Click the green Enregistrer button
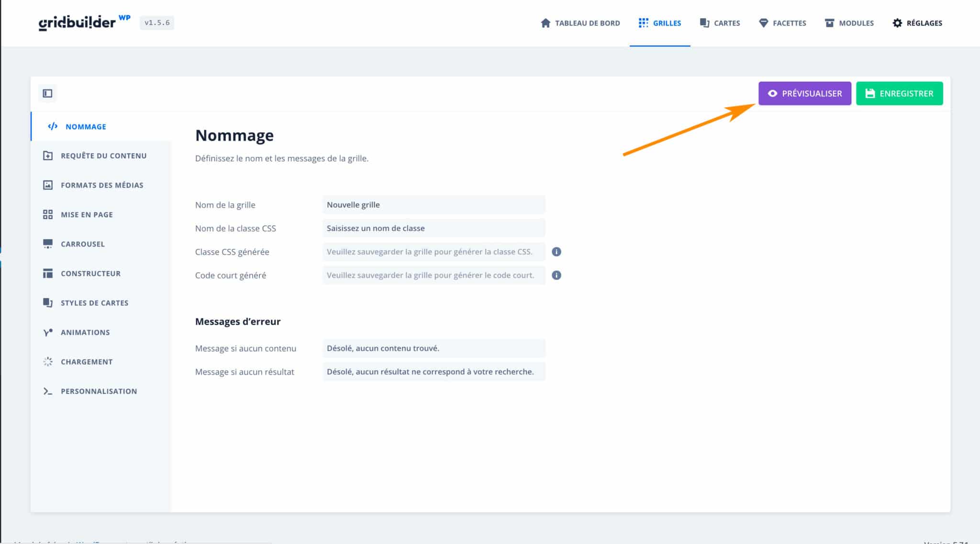This screenshot has width=980, height=544. (x=899, y=93)
